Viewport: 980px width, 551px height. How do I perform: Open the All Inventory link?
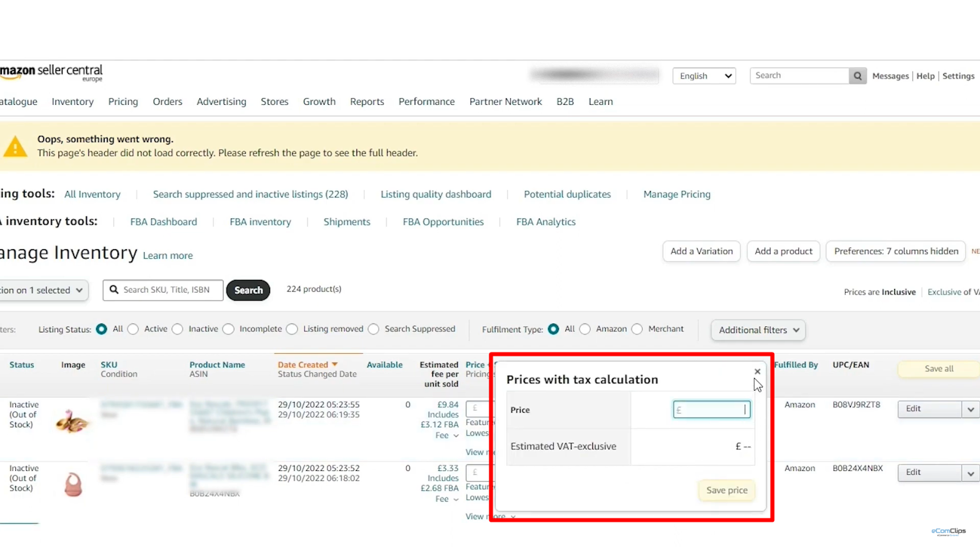pos(92,194)
